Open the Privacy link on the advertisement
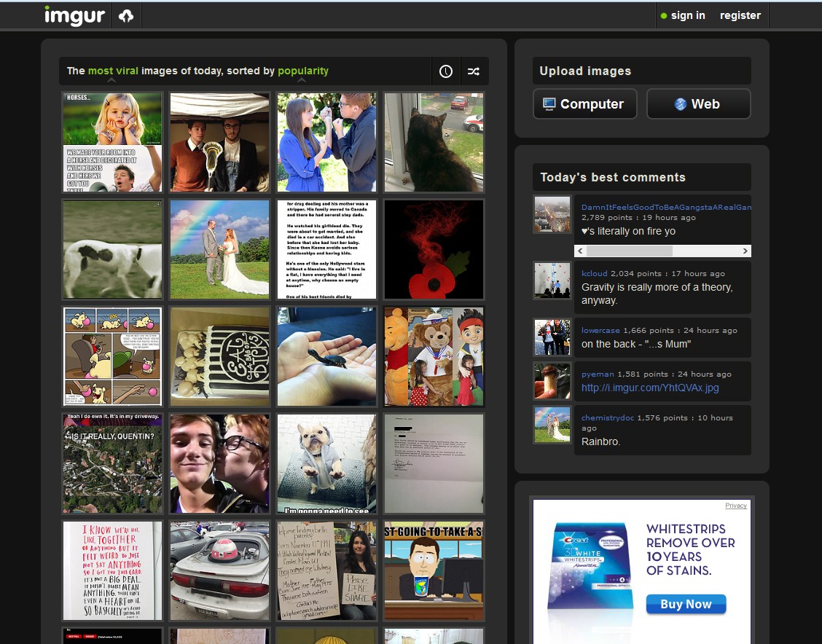Screen dimensions: 822x644 [736, 505]
